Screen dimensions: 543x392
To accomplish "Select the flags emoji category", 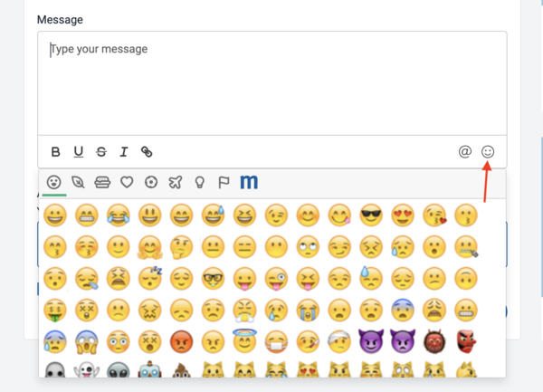I will [224, 182].
